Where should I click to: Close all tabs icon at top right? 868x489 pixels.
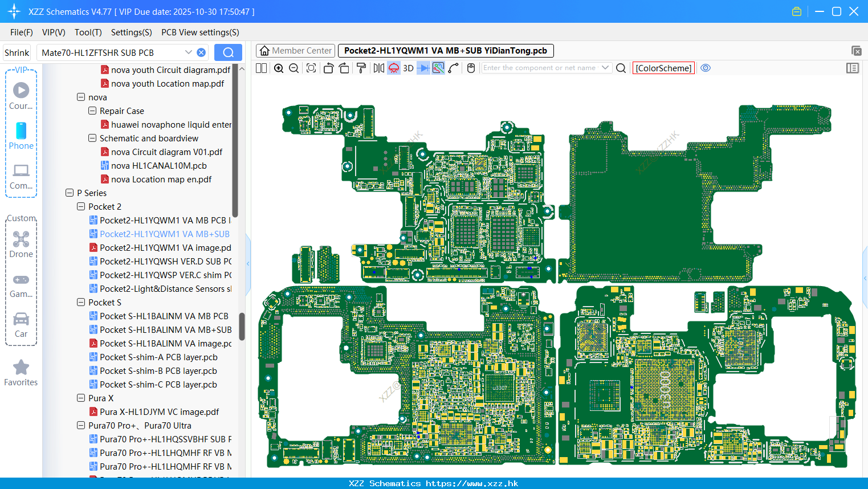point(856,51)
